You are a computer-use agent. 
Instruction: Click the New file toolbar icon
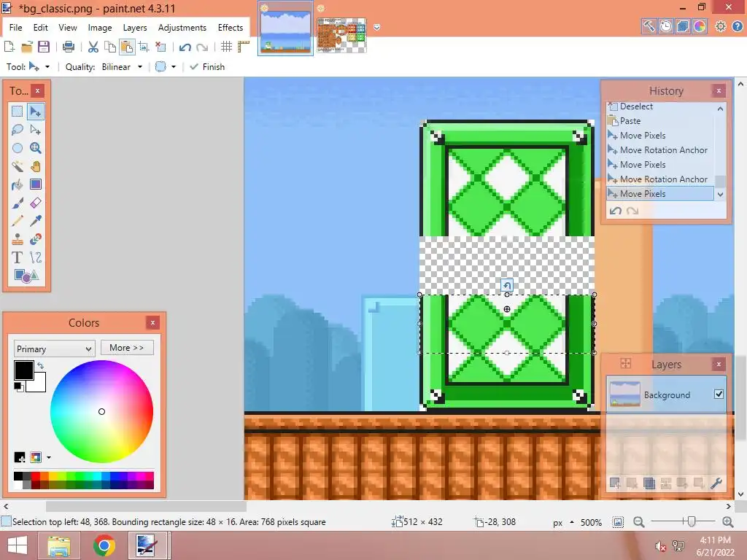point(9,47)
